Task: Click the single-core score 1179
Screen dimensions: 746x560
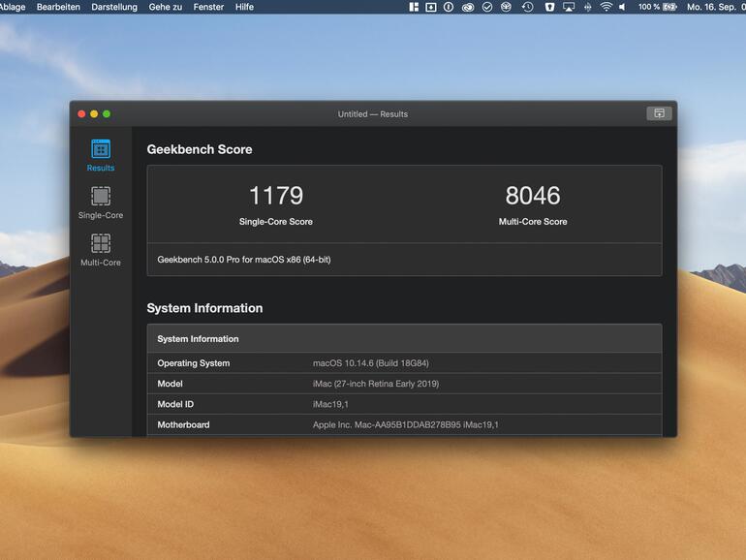Action: point(276,196)
